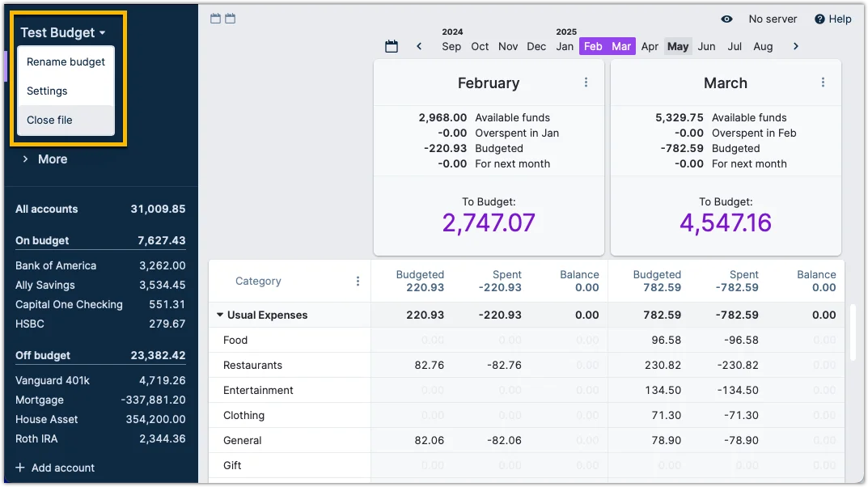Choose Close file in the menu
The width and height of the screenshot is (868, 487).
point(49,120)
